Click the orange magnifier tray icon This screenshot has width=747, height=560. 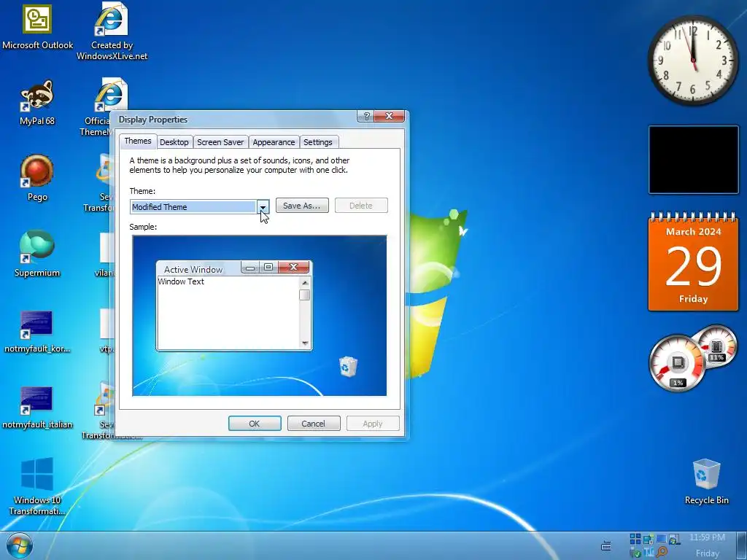[x=661, y=551]
